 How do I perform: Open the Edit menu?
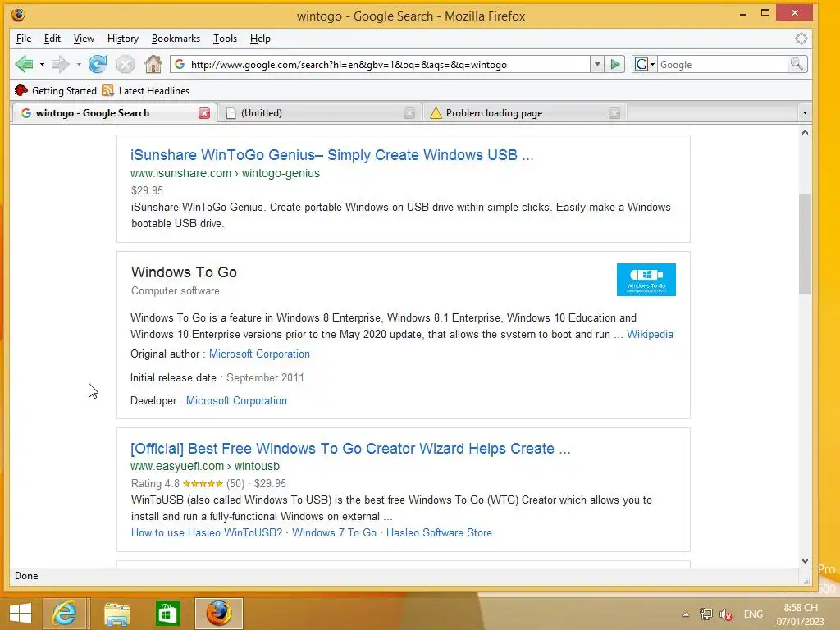click(x=52, y=39)
